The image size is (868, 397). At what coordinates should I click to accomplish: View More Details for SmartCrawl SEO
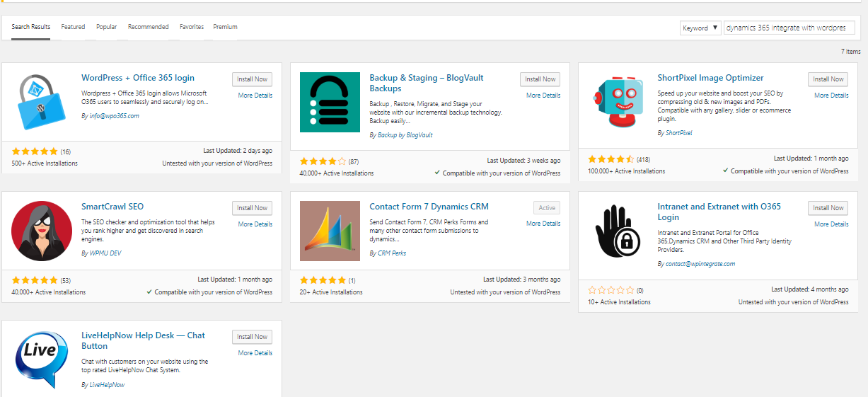(x=255, y=224)
